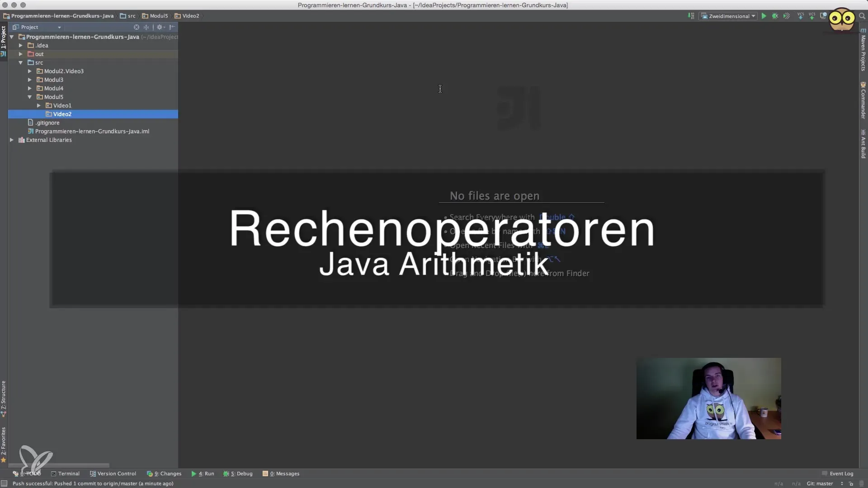Collapse all in Project panel toolbar
Viewport: 868px width, 488px height.
146,27
